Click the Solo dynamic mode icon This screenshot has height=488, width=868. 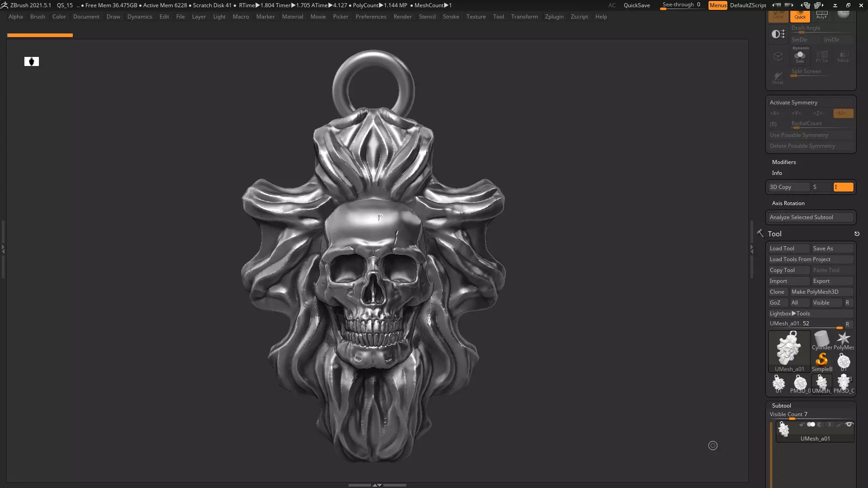tap(800, 56)
